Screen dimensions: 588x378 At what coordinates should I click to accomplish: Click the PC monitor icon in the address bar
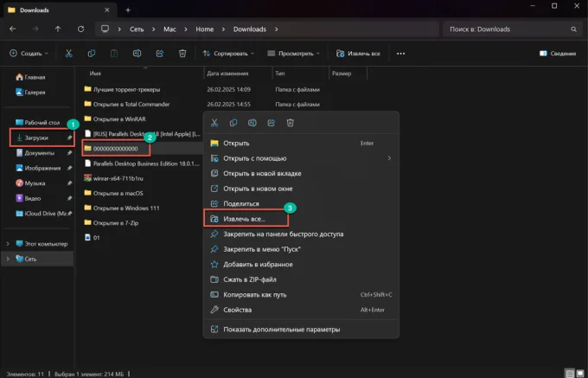(105, 29)
